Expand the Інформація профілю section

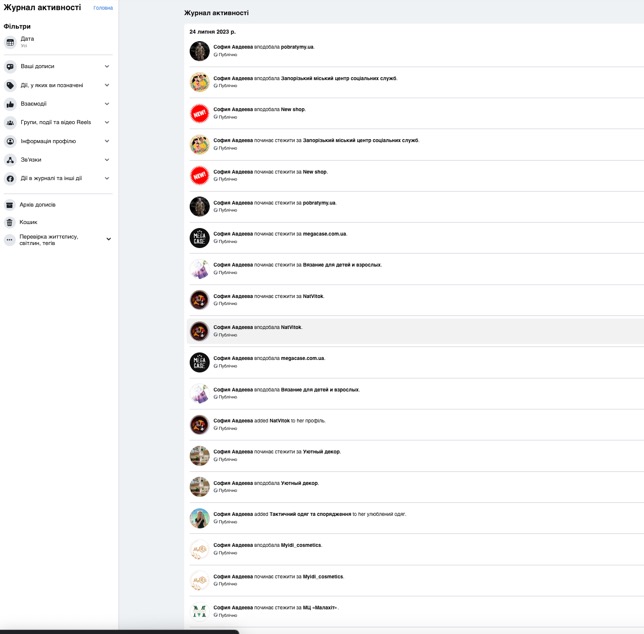(x=107, y=141)
